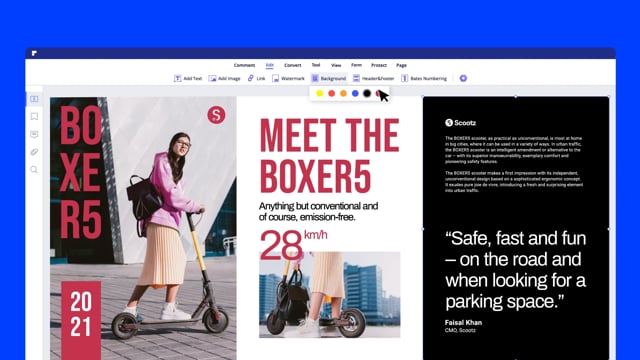Click the Header&Footer label
Image resolution: width=640 pixels, height=360 pixels.
378,78
